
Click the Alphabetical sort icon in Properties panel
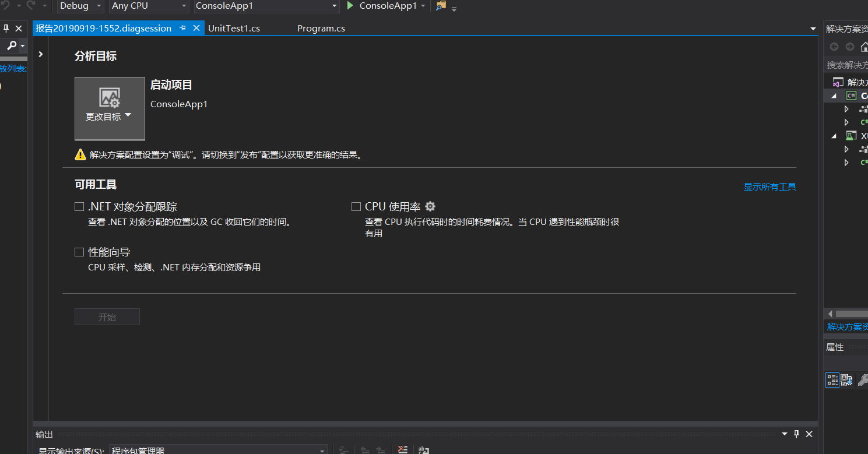[x=846, y=380]
